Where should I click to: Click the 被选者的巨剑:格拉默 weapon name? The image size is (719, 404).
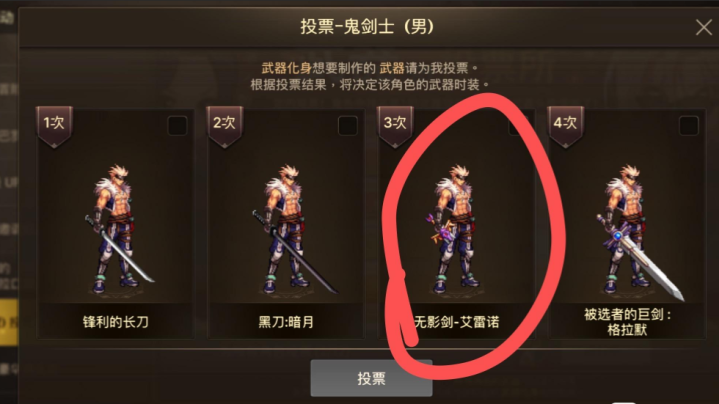pos(627,322)
